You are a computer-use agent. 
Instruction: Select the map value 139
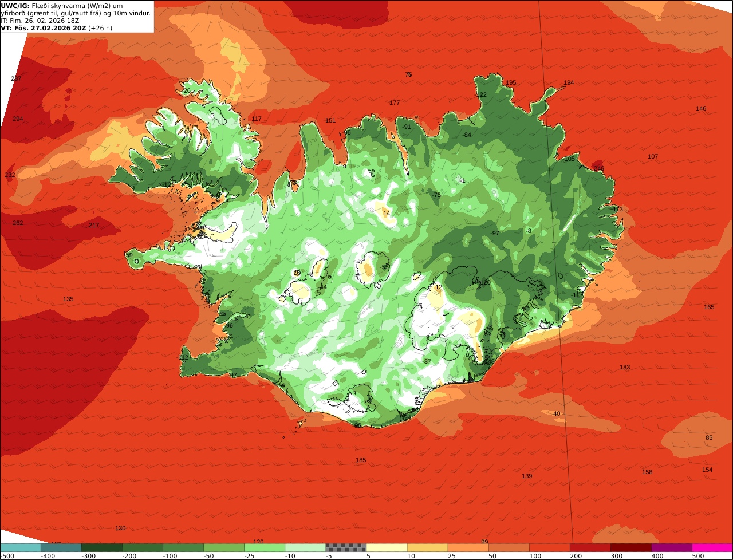click(x=527, y=476)
